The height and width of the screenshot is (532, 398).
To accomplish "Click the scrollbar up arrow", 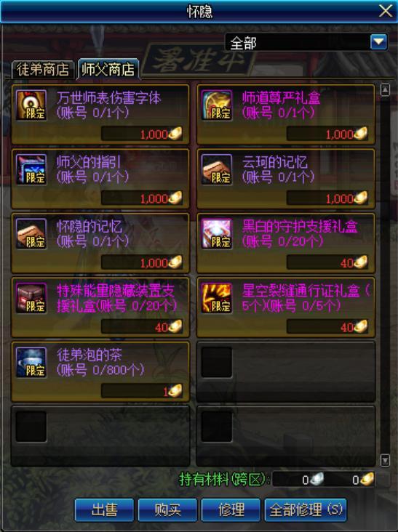I will click(385, 90).
